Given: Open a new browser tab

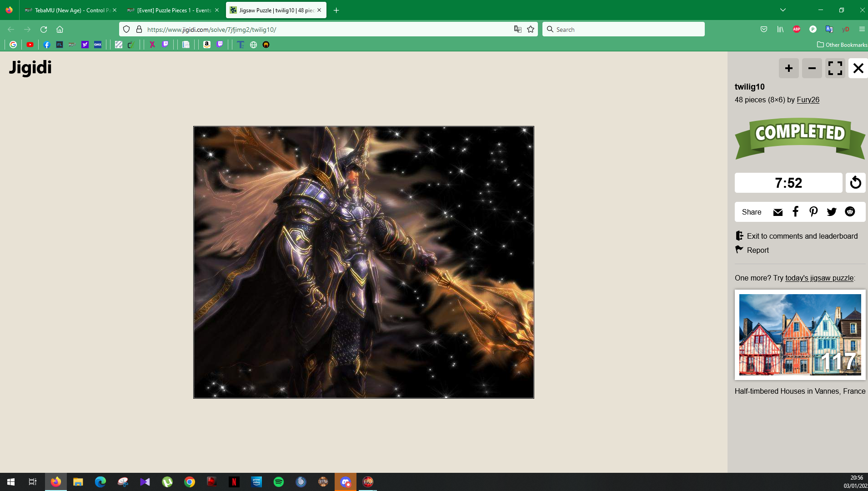Looking at the screenshot, I should [x=336, y=10].
